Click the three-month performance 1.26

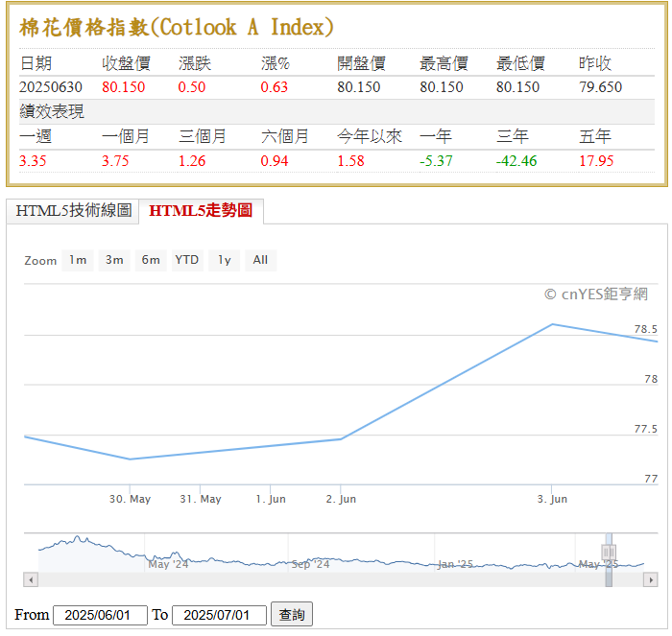(192, 161)
